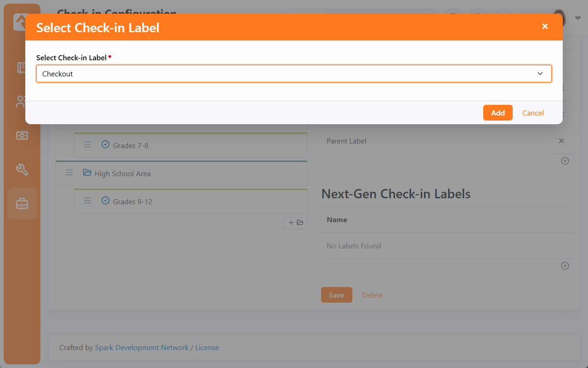
Task: Open the Finance money icon in the sidebar
Action: [x=22, y=136]
